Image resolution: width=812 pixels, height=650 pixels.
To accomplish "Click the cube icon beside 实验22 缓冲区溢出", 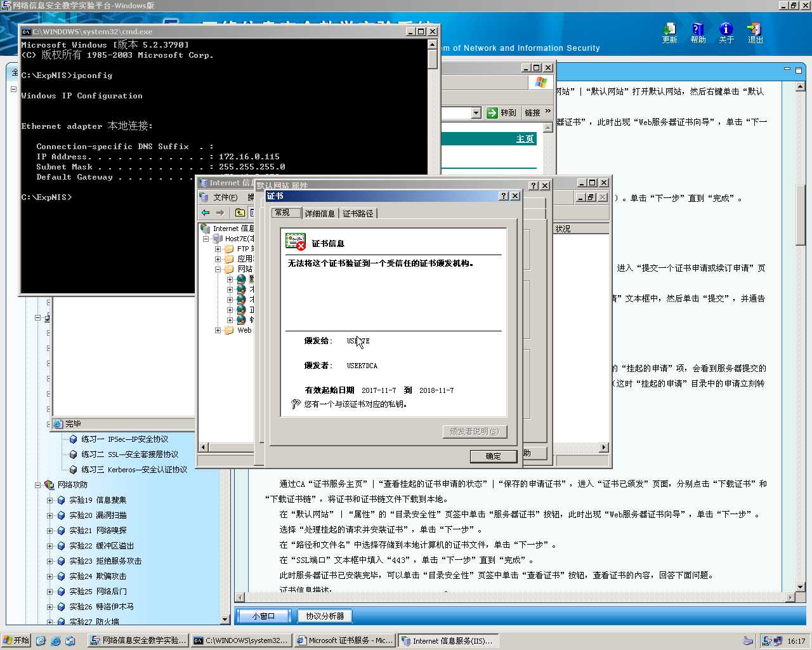I will (x=62, y=546).
